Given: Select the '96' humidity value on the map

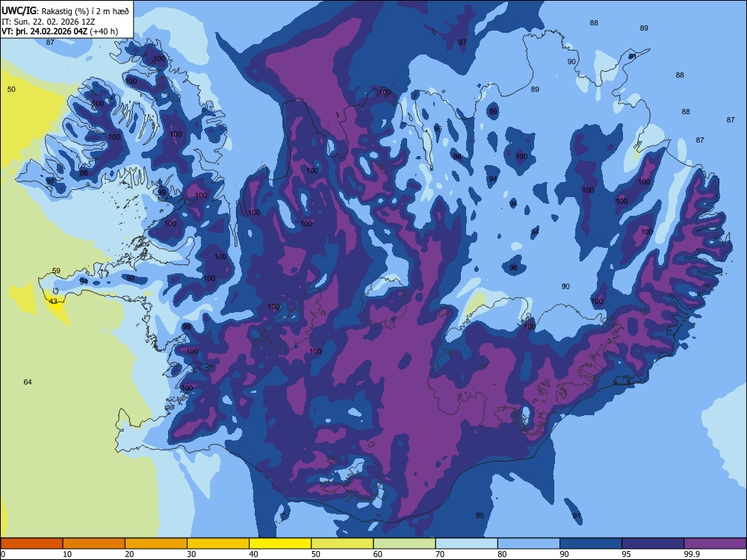Looking at the screenshot, I should click(513, 267).
